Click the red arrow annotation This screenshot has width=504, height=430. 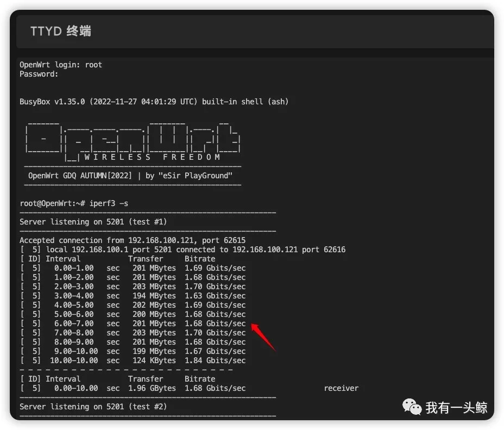[264, 337]
